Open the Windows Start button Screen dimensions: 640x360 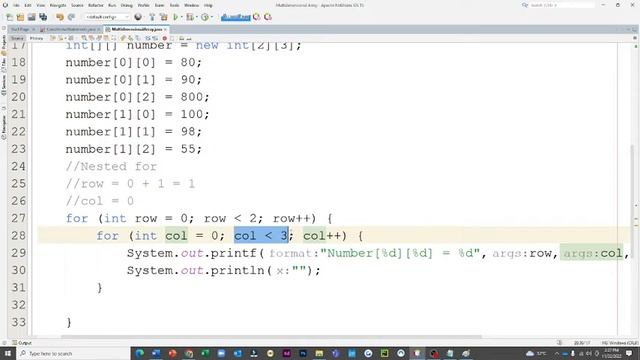pyautogui.click(x=7, y=353)
